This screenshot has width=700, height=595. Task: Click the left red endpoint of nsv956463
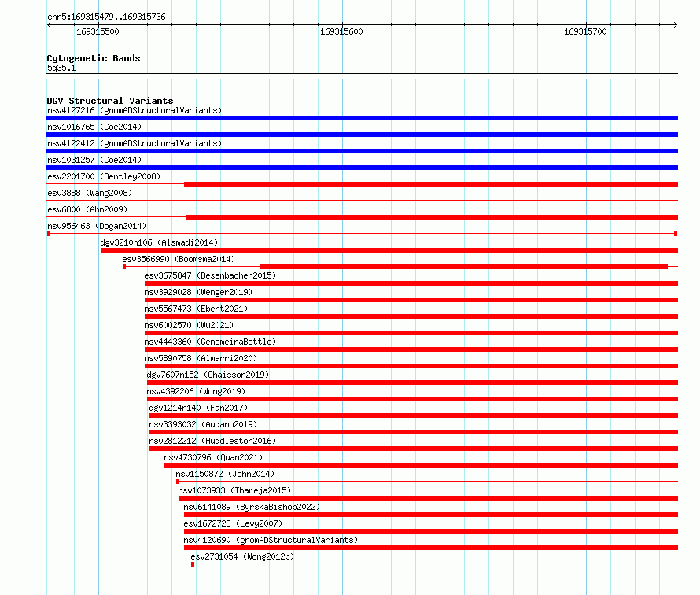tap(49, 234)
